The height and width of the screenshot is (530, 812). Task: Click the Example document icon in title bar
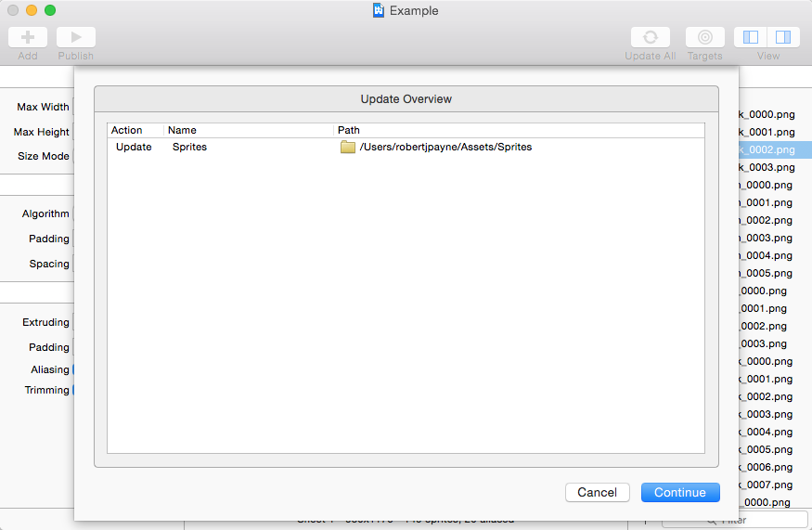[379, 11]
